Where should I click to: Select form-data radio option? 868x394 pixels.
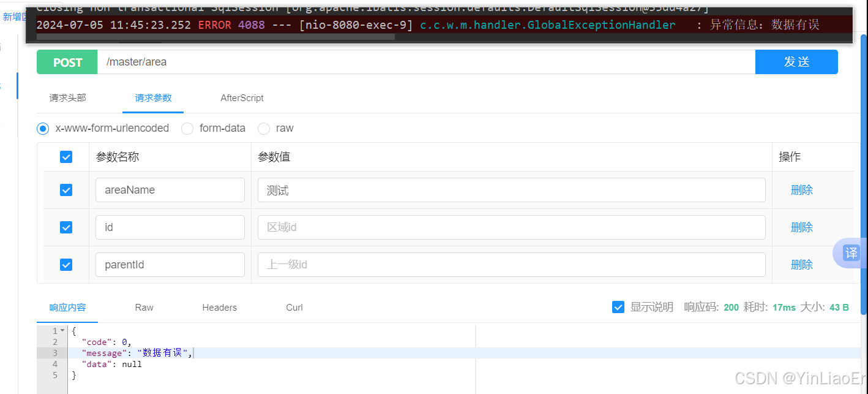coord(188,128)
